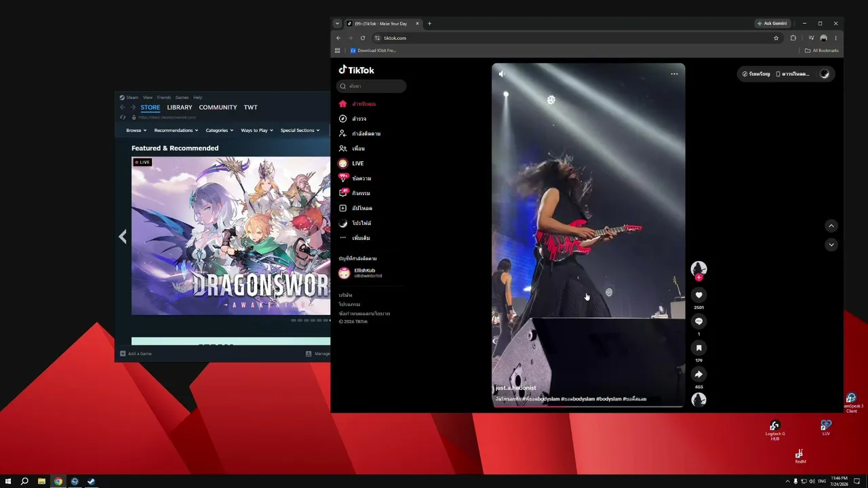Open TikTok LIVE from the sidebar
The width and height of the screenshot is (868, 488).
point(352,163)
